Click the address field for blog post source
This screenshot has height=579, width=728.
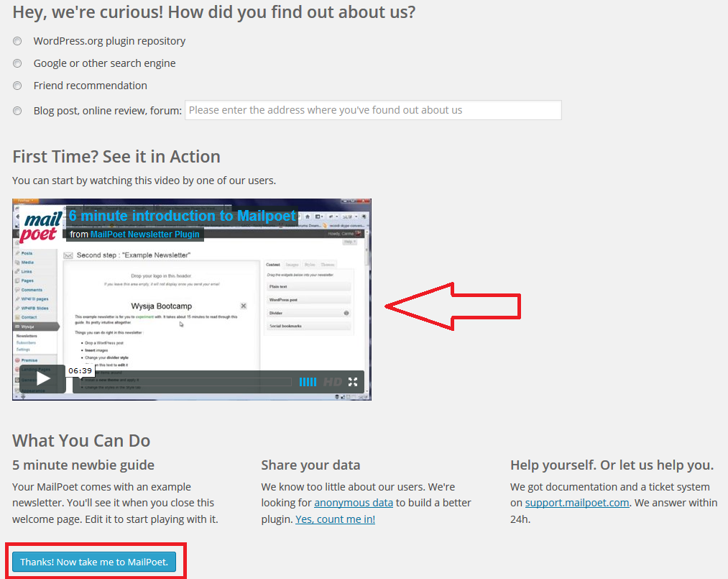373,110
